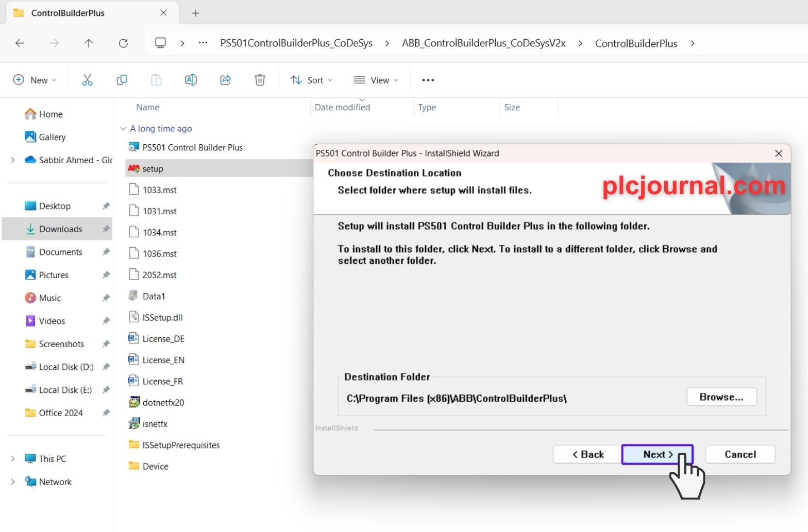Viewport: 808px width, 532px height.
Task: Go up one folder level arrow
Action: [89, 43]
